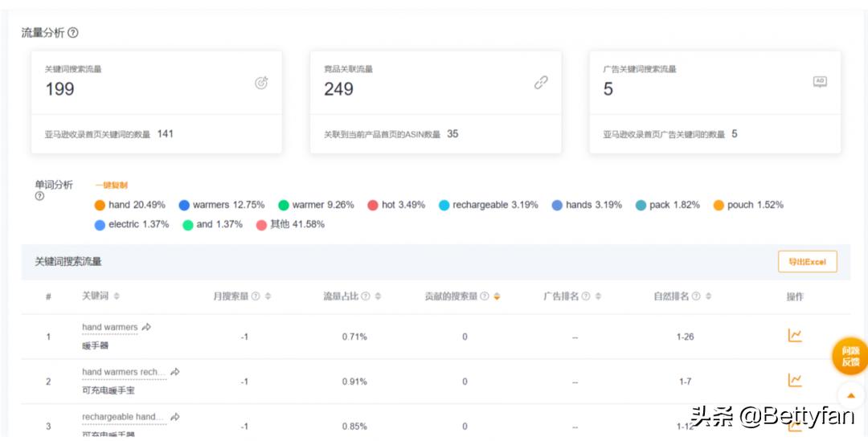Click help icon next to 流量分析
The width and height of the screenshot is (868, 441).
pyautogui.click(x=73, y=33)
